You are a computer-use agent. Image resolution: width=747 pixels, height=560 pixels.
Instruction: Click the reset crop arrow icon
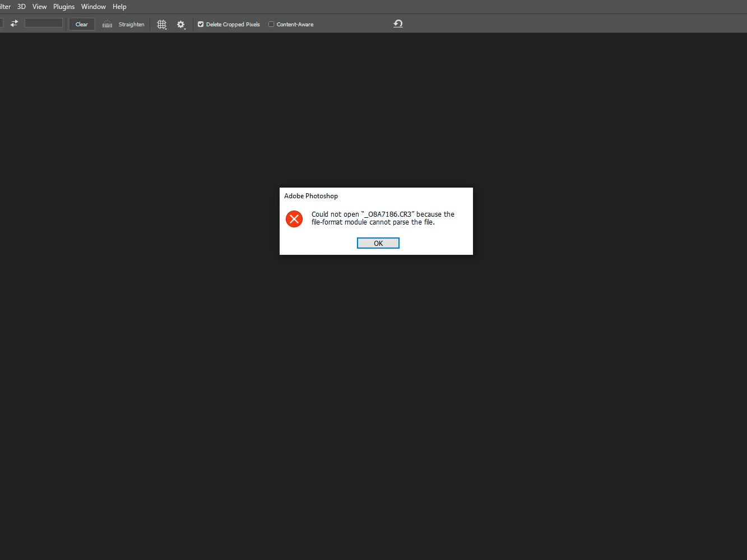coord(398,24)
